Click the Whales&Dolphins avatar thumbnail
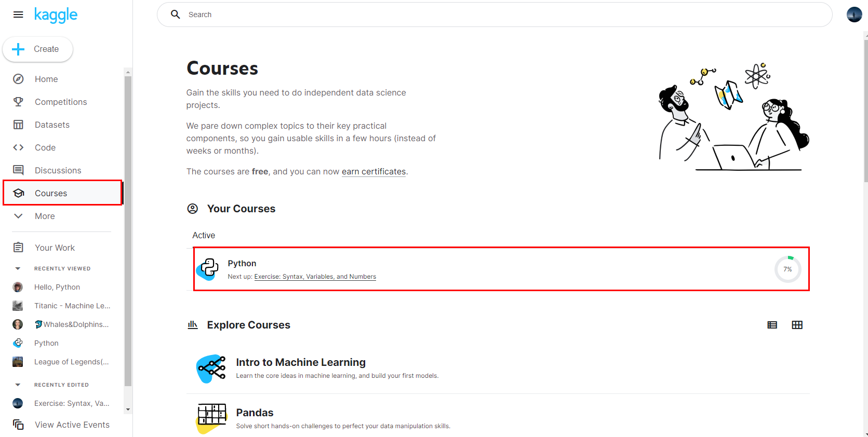This screenshot has height=437, width=868. [18, 324]
